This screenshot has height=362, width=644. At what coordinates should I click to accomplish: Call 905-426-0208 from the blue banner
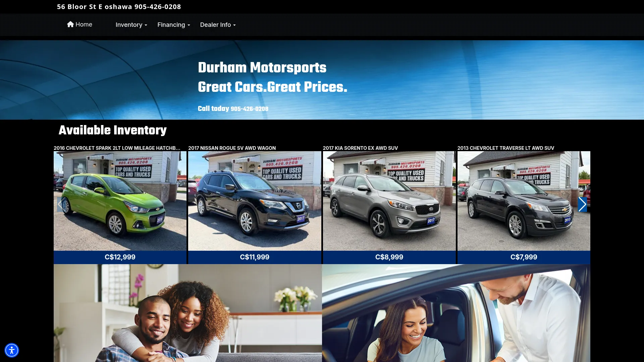(249, 109)
